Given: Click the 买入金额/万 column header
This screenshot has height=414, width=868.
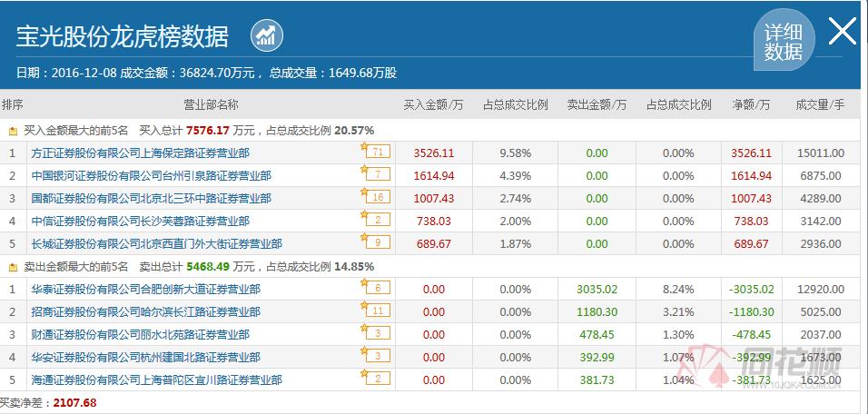Looking at the screenshot, I should coord(433,104).
